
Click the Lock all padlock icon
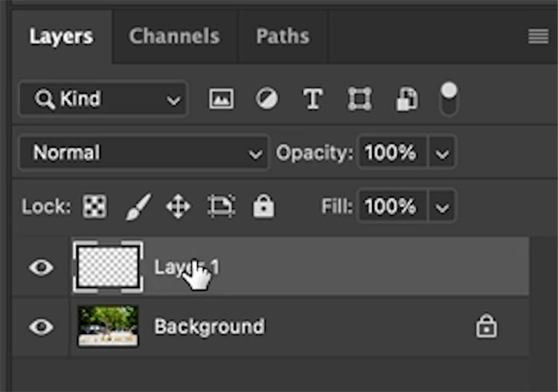point(263,206)
